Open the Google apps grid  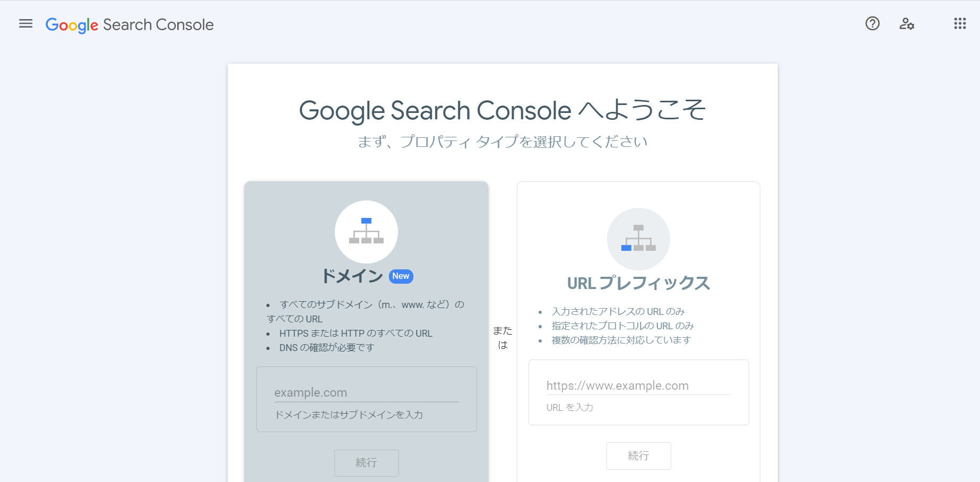(x=960, y=24)
